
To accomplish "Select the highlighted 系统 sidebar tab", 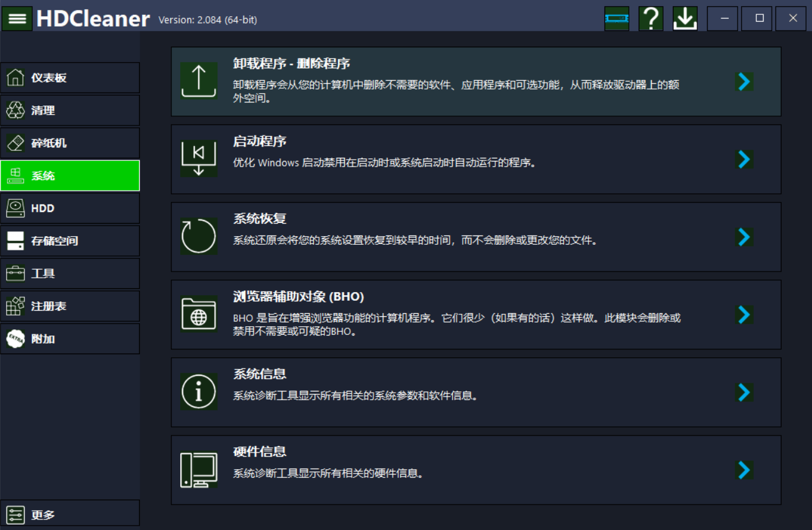I will click(x=70, y=176).
